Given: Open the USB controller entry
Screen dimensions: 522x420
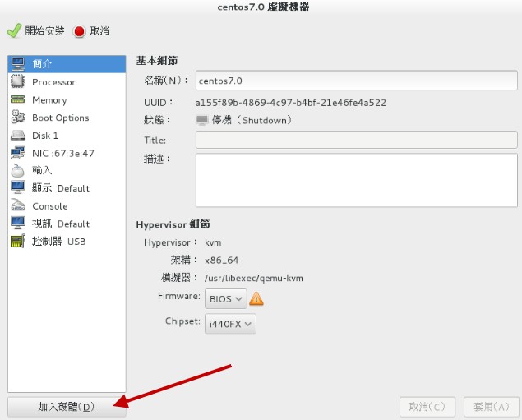Looking at the screenshot, I should tap(58, 242).
